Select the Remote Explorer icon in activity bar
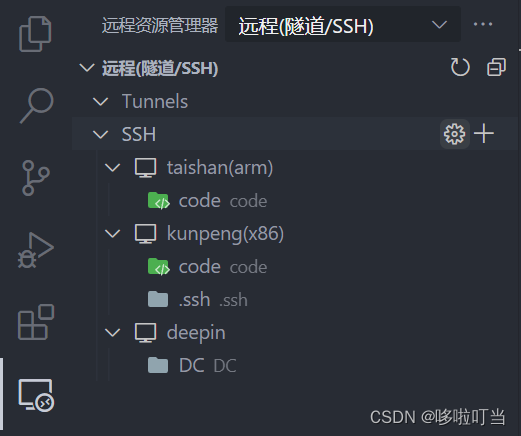The height and width of the screenshot is (436, 521). pos(36,395)
